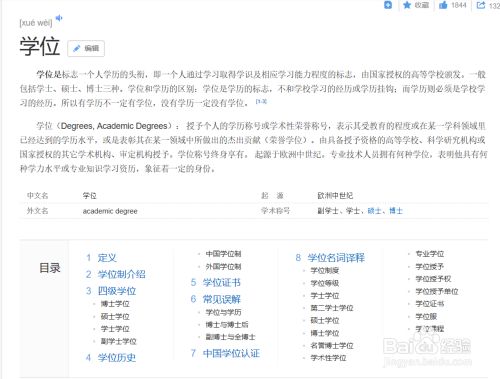The image size is (500, 379).
Task: Jump to section 3 四级学位
Action: click(117, 291)
